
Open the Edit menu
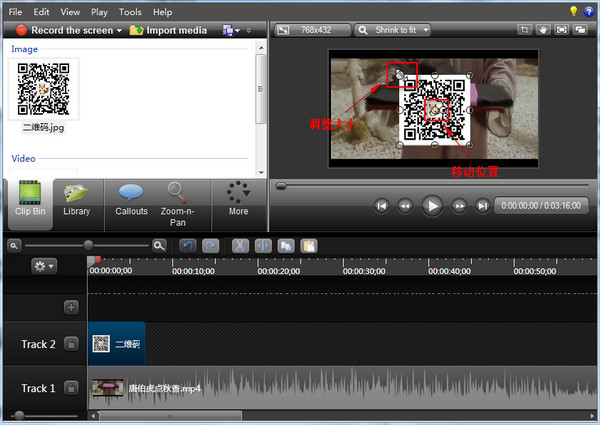pos(41,12)
